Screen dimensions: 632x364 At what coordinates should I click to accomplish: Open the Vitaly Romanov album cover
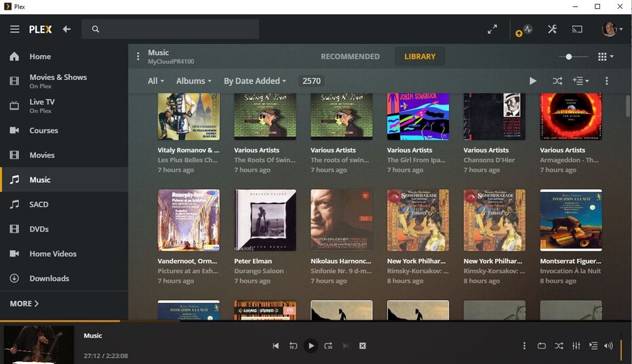189,117
